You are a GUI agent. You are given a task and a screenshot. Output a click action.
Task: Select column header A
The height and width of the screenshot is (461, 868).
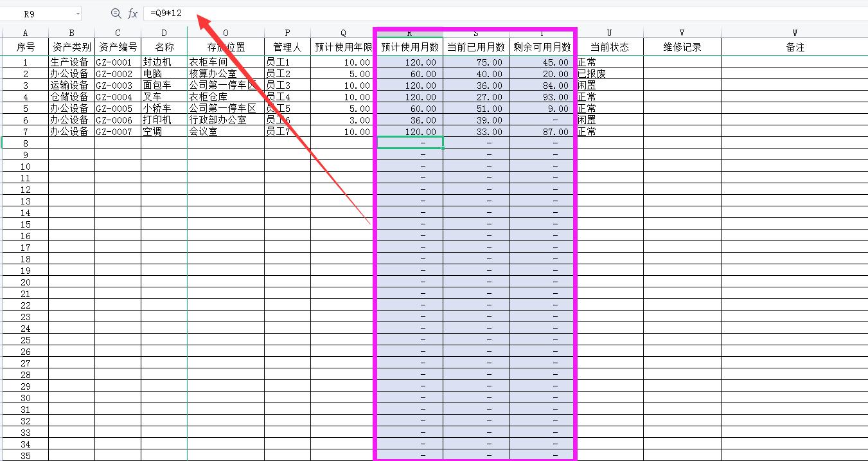[x=25, y=32]
